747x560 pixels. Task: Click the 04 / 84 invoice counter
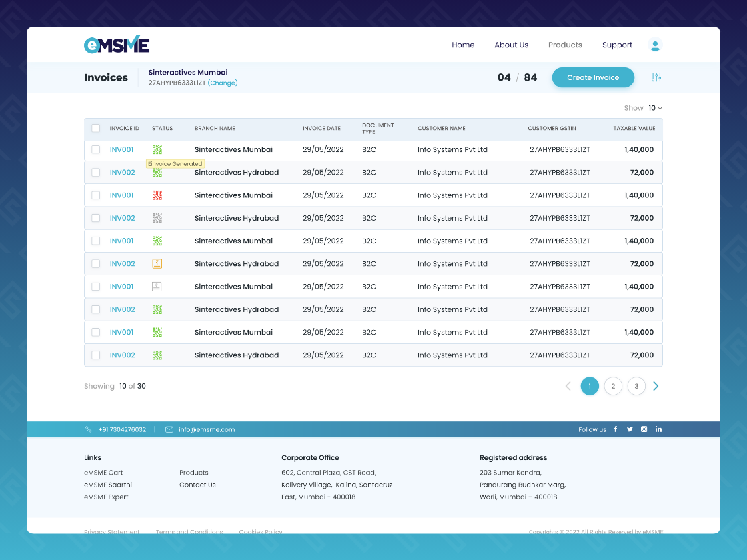pyautogui.click(x=517, y=77)
